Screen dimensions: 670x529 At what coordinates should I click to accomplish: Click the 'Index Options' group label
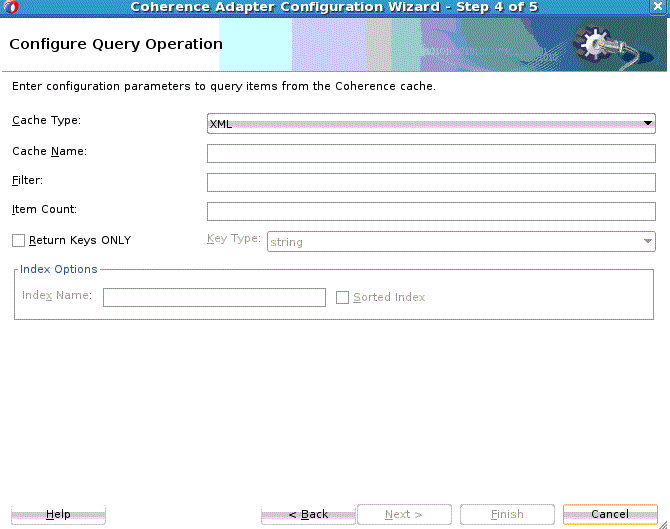(x=59, y=269)
